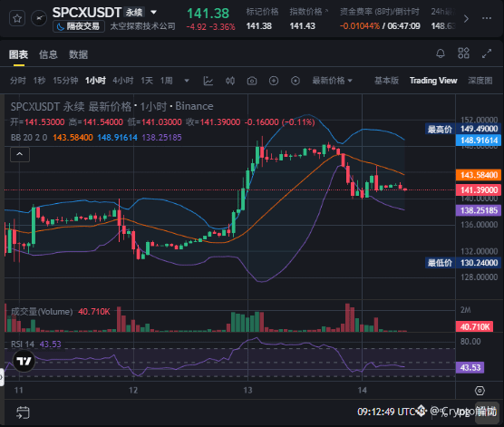
Task: Expand chart to fullscreen
Action: click(487, 53)
